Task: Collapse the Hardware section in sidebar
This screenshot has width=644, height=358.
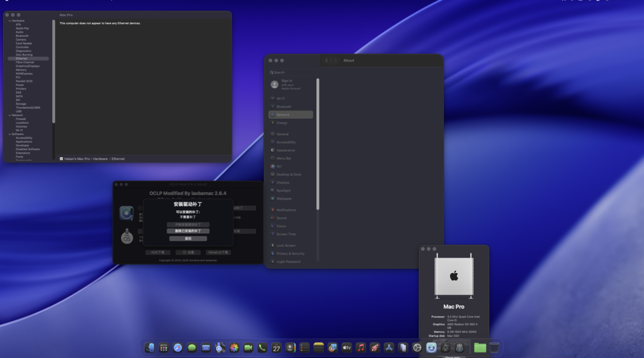Action: [x=10, y=21]
